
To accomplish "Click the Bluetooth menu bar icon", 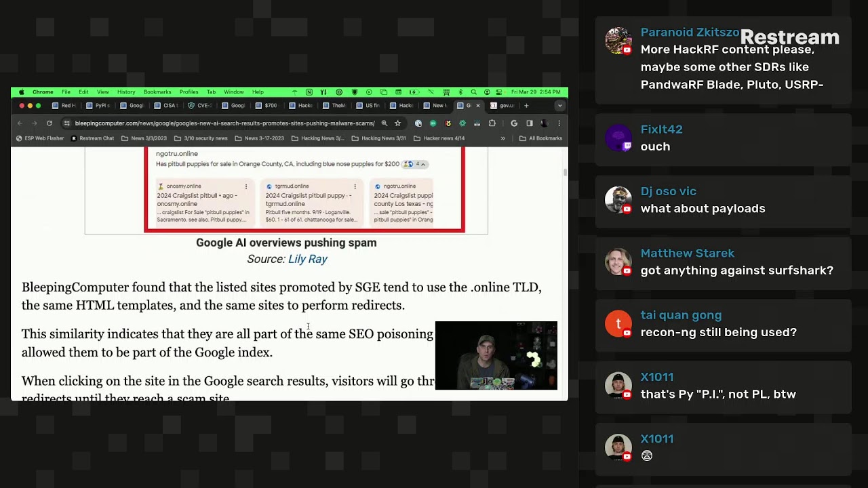I will [x=460, y=92].
